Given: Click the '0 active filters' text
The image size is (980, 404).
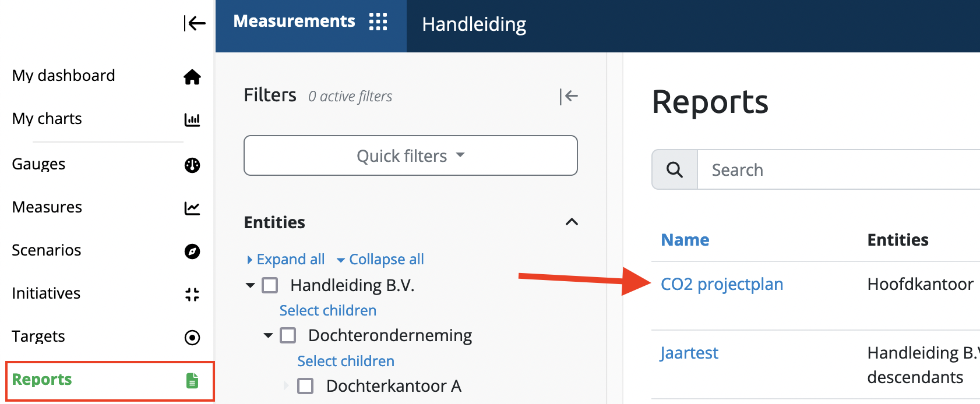Looking at the screenshot, I should coord(350,96).
